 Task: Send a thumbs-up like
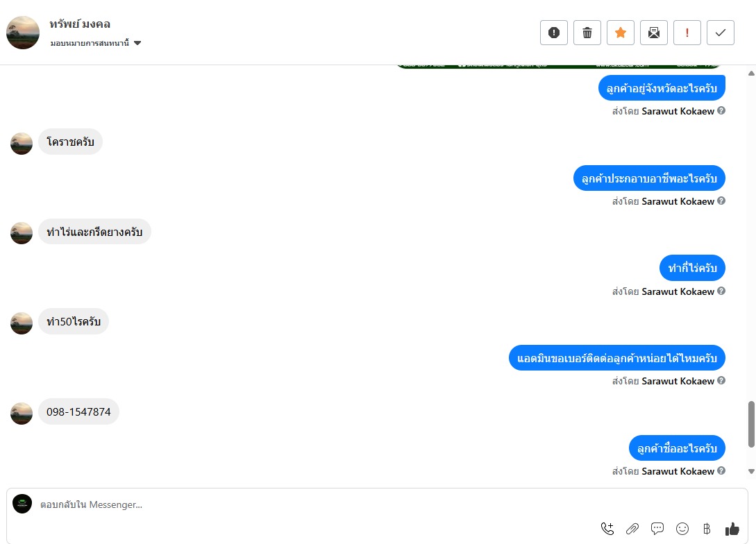(x=732, y=529)
